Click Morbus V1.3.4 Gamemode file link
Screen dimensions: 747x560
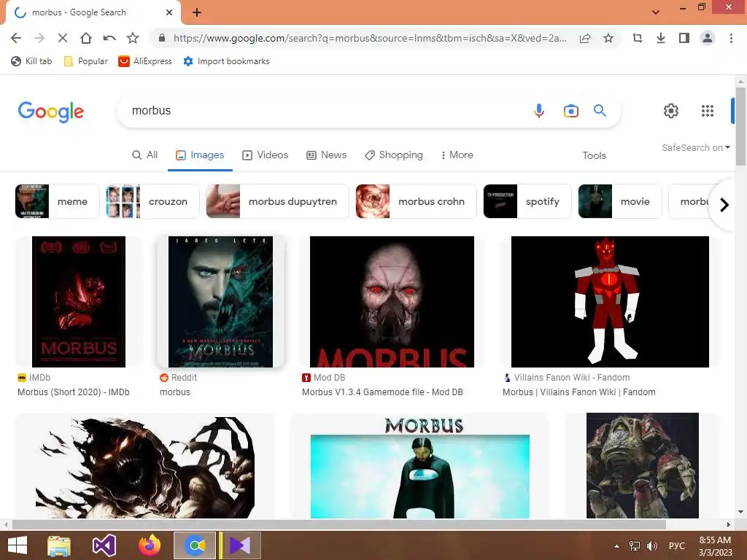pyautogui.click(x=382, y=392)
